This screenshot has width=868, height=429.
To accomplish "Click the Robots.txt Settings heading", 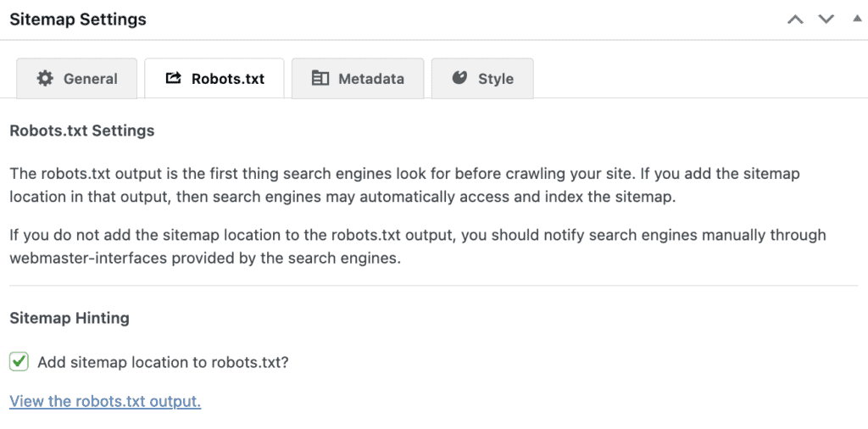I will click(x=82, y=131).
